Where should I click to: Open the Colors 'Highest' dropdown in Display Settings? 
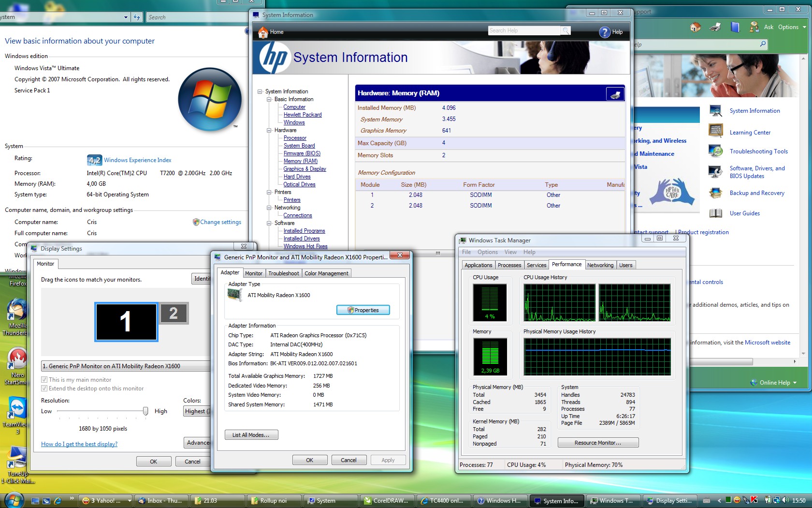[x=197, y=411]
